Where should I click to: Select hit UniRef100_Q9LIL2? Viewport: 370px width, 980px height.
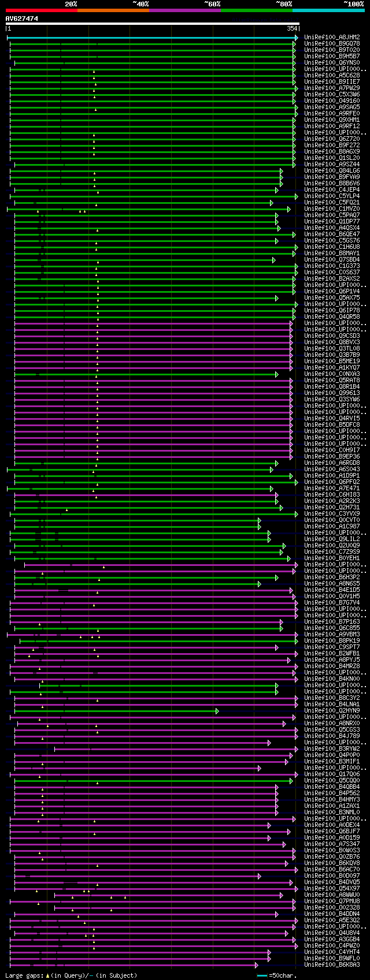pos(332,539)
